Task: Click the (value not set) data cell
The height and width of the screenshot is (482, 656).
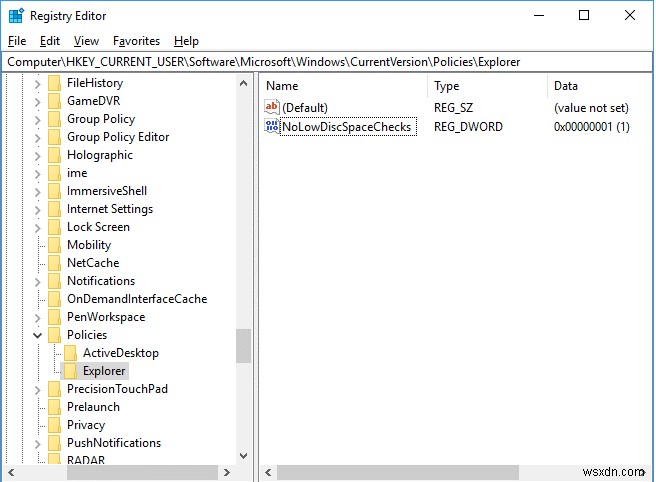Action: [591, 108]
